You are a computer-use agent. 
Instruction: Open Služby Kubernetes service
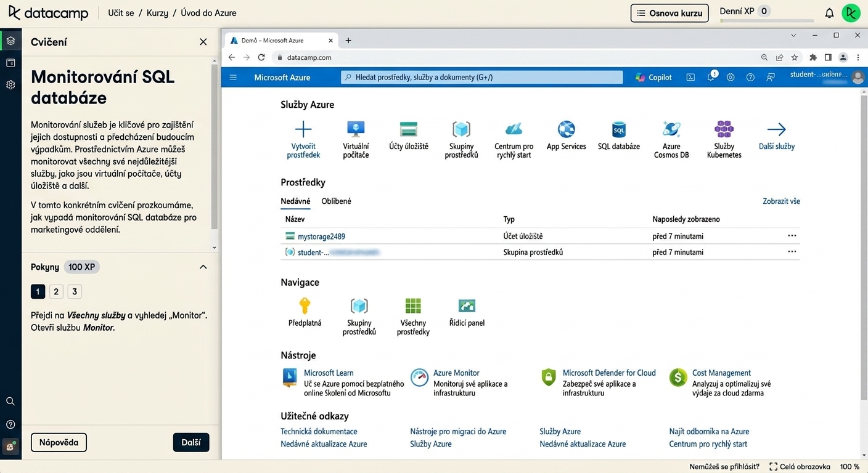[x=724, y=139]
